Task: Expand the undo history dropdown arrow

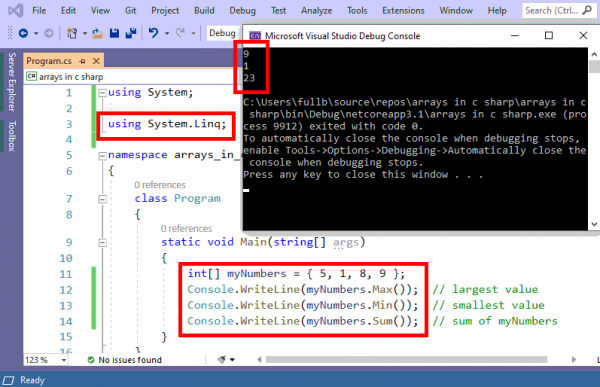Action: [x=167, y=34]
